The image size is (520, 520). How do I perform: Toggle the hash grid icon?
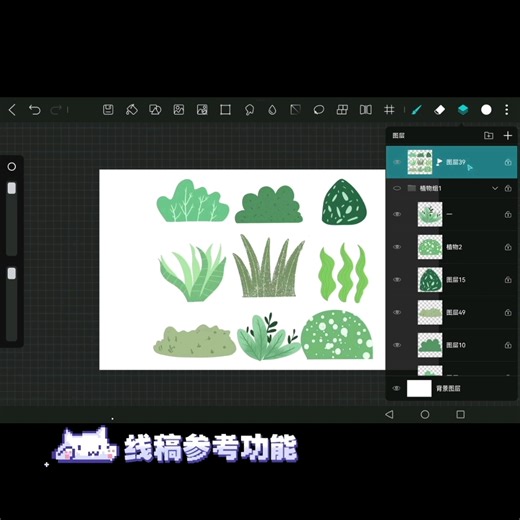[389, 110]
